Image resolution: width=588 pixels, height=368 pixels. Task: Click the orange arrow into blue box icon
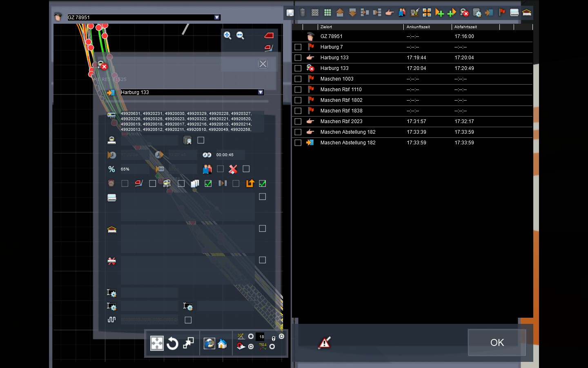[489, 13]
